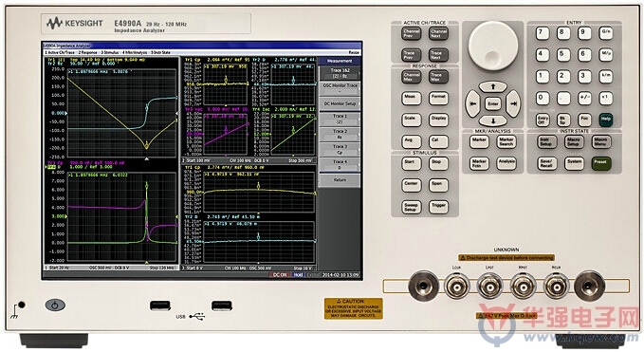The image size is (644, 352).
Task: Tap the Preset green key
Action: click(x=601, y=163)
